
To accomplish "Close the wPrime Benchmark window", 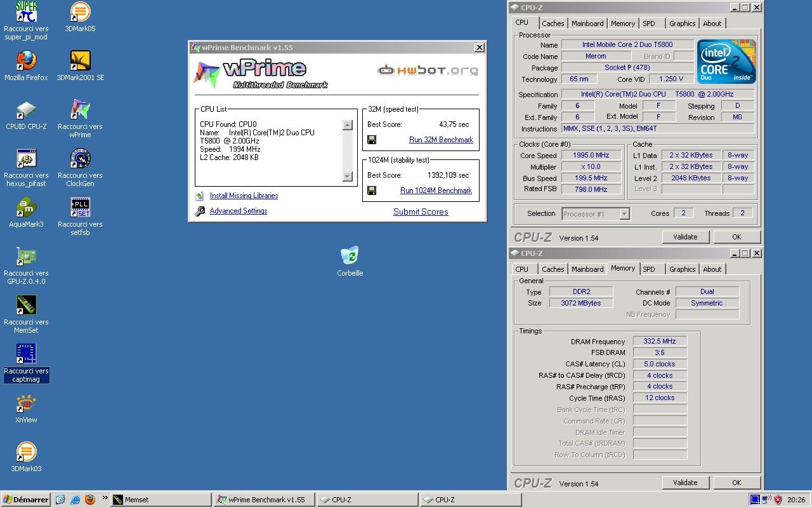I will tap(480, 47).
